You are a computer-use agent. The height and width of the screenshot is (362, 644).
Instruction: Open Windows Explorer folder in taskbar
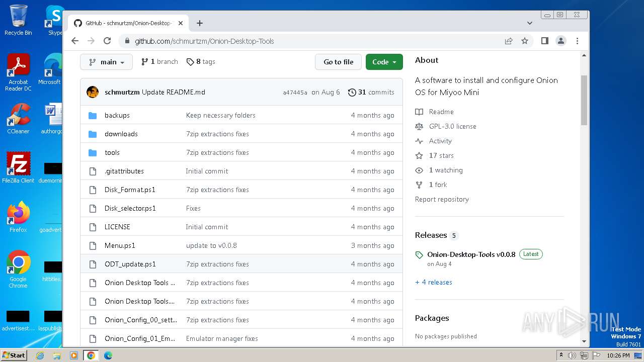57,355
